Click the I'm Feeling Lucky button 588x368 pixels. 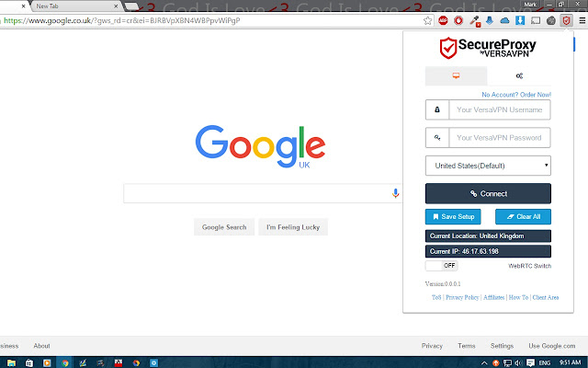click(x=293, y=227)
